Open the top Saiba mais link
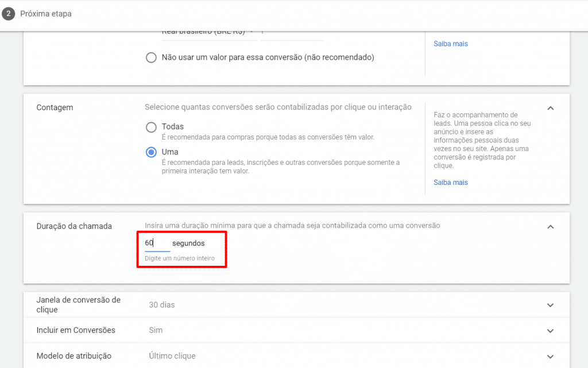Image resolution: width=588 pixels, height=368 pixels. point(451,44)
